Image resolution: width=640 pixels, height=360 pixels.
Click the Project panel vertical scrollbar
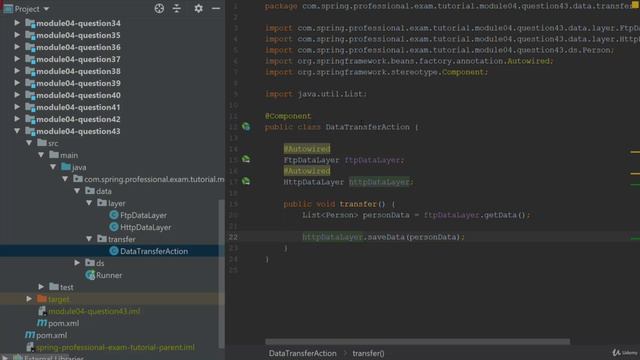[x=222, y=273]
